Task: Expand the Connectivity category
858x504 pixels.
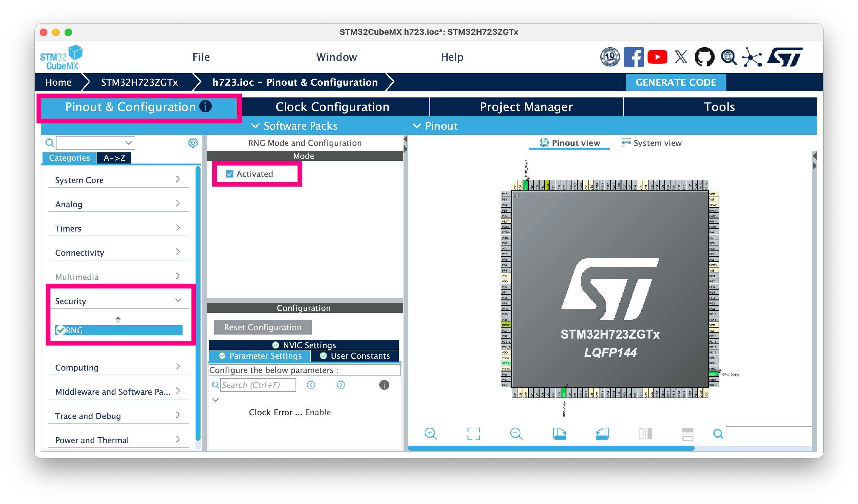Action: (x=119, y=252)
